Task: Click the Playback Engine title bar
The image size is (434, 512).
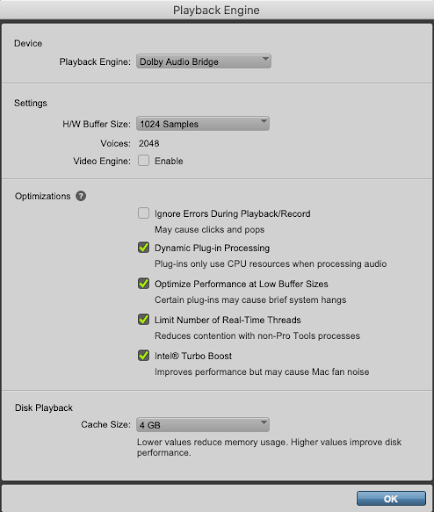Action: coord(216,10)
